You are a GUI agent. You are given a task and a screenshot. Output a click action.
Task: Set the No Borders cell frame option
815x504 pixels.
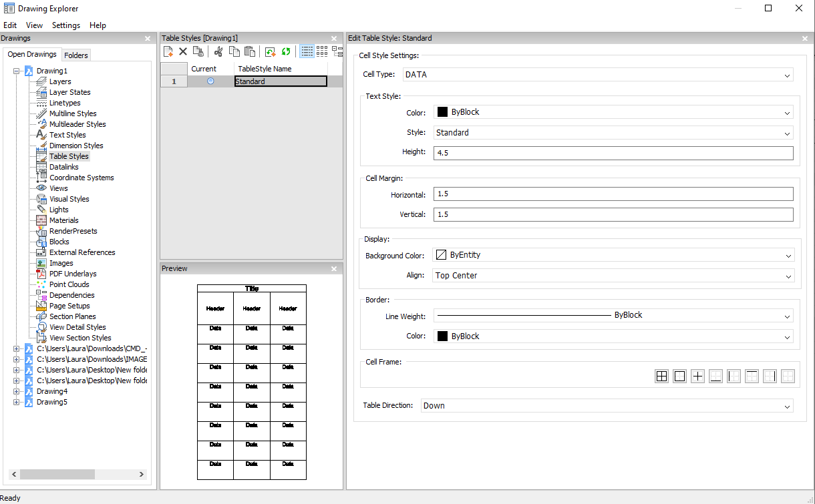(788, 376)
